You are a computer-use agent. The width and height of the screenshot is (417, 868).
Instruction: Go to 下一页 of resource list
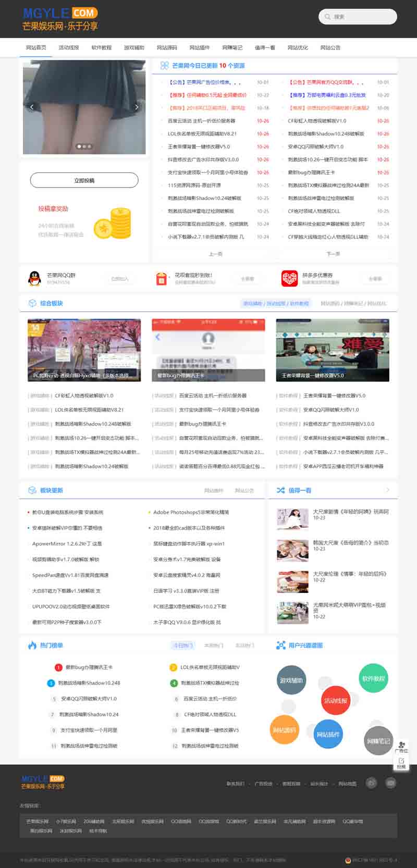pyautogui.click(x=333, y=254)
